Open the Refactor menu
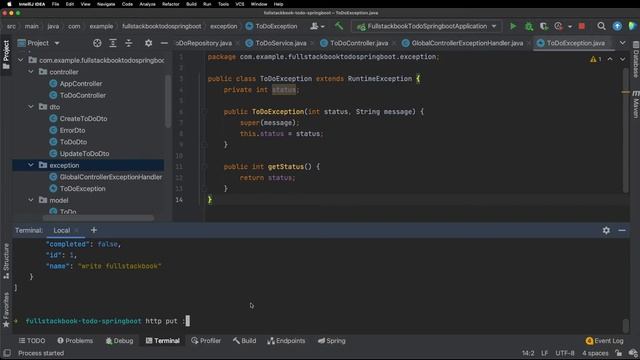 [171, 4]
